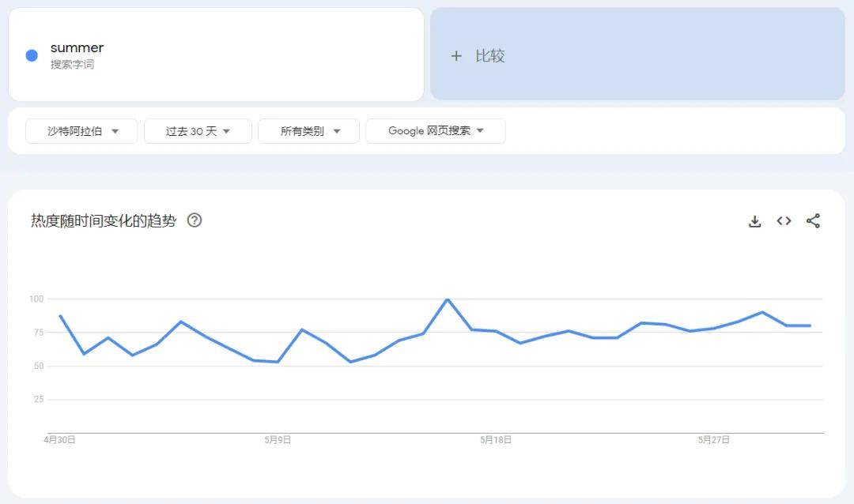The height and width of the screenshot is (504, 854).
Task: Click the blue dot beside summer
Action: [x=32, y=55]
